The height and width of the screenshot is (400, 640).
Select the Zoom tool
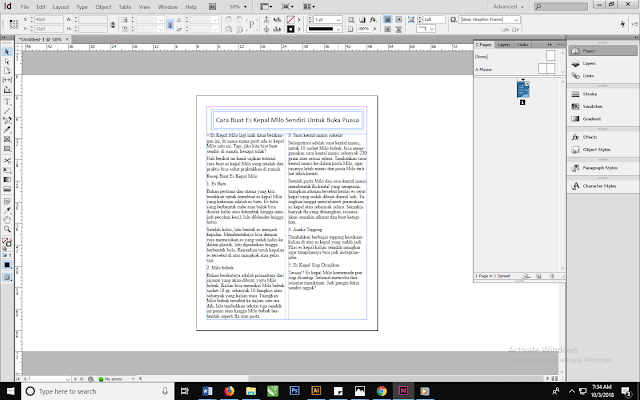(7, 229)
